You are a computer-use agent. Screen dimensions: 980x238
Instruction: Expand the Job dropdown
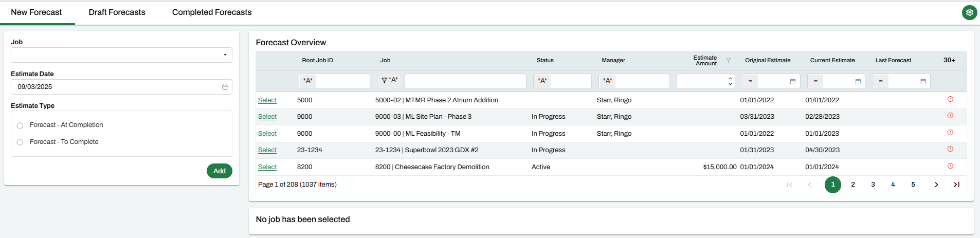tap(225, 55)
